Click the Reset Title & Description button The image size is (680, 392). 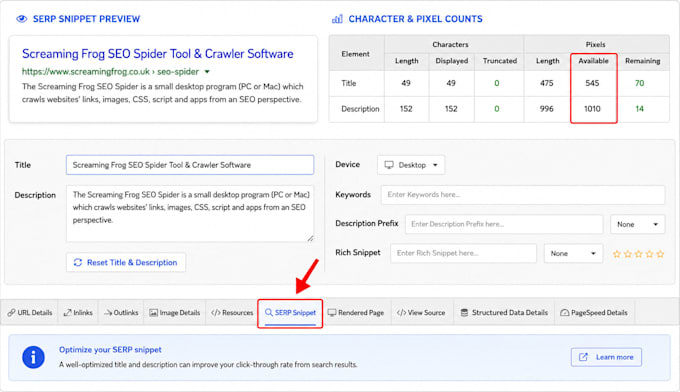click(126, 262)
